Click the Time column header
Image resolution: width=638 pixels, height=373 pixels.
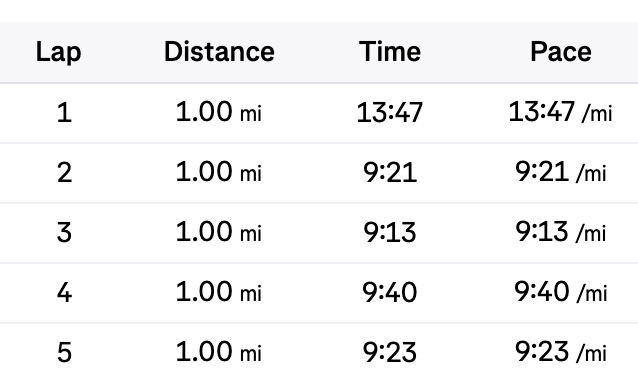click(390, 52)
